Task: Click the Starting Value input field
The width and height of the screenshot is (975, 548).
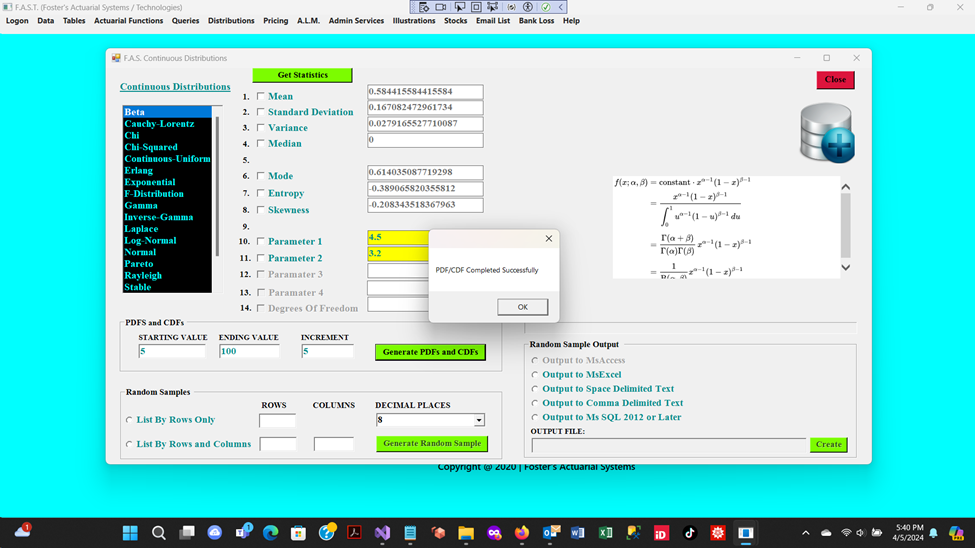Action: click(172, 352)
